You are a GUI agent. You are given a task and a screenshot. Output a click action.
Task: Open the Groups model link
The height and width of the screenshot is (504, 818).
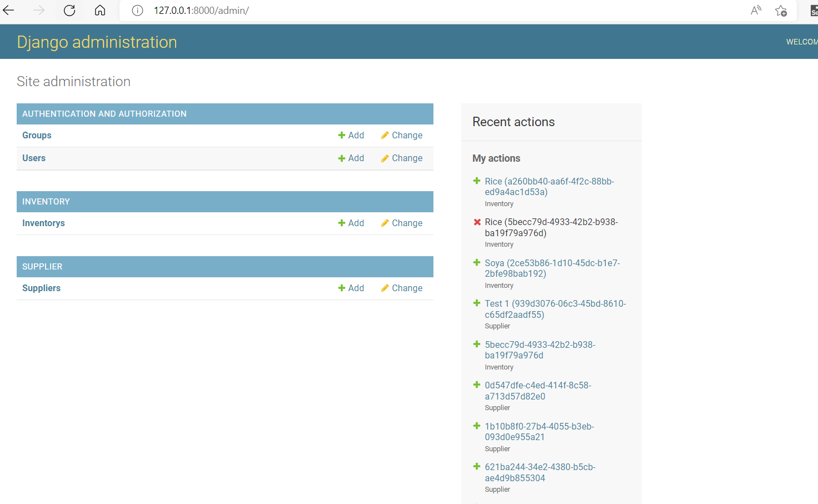pyautogui.click(x=37, y=136)
